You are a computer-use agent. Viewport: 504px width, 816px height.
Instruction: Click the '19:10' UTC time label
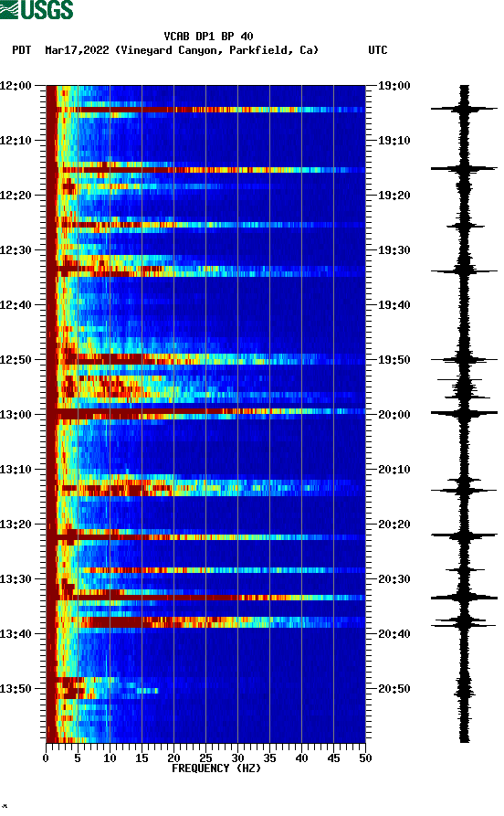point(394,140)
